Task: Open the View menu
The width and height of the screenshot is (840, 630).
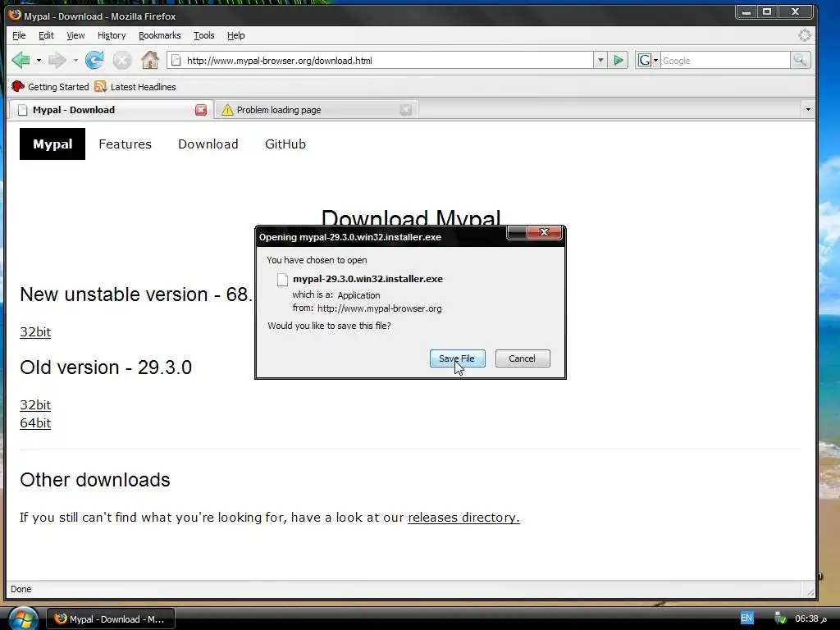Action: tap(75, 35)
